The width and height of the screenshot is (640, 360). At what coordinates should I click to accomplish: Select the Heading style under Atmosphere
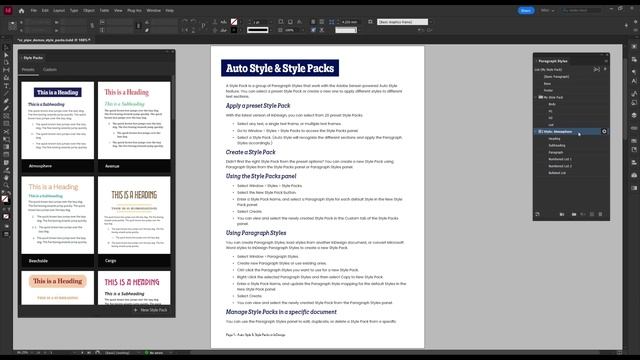(x=554, y=139)
